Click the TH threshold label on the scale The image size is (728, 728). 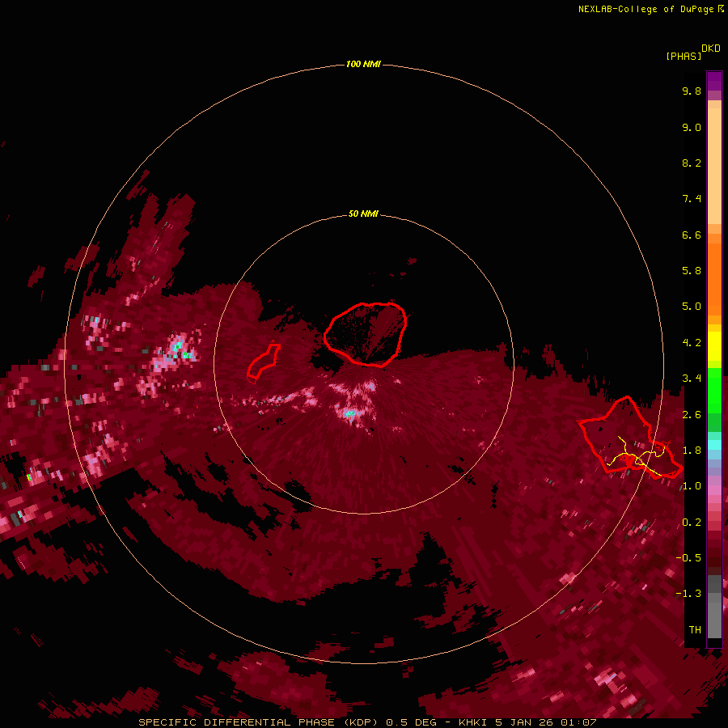click(695, 630)
